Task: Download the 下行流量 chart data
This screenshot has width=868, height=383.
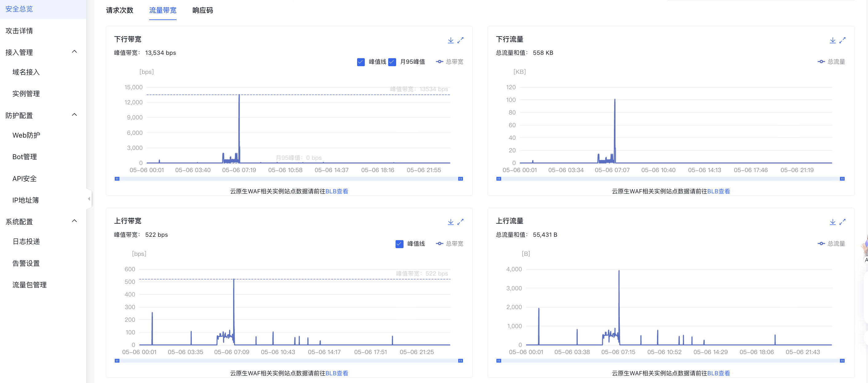Action: [832, 40]
